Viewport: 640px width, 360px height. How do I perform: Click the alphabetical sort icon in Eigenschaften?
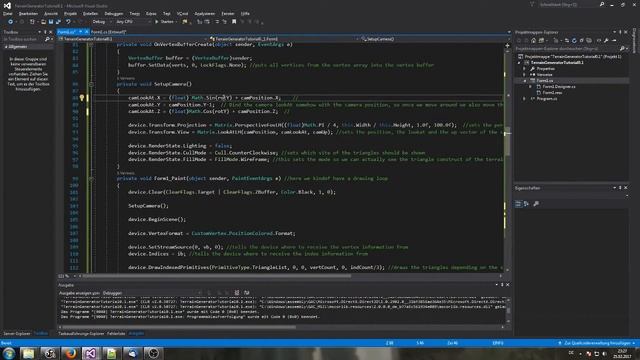click(x=527, y=204)
